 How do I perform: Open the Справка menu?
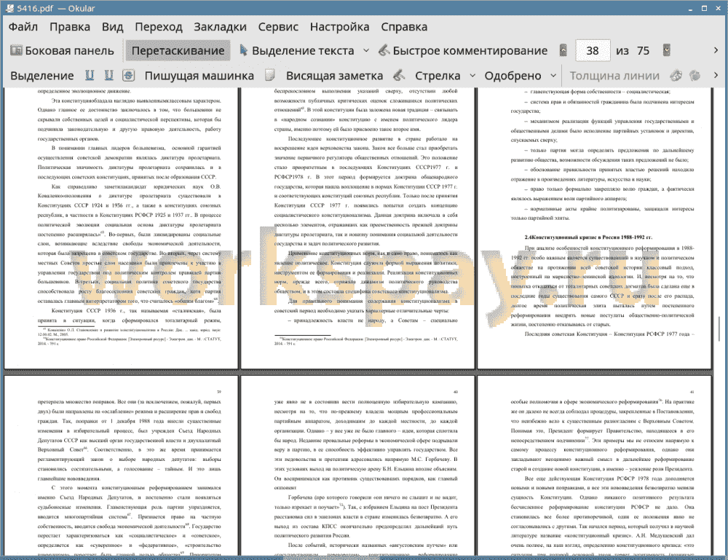(404, 27)
